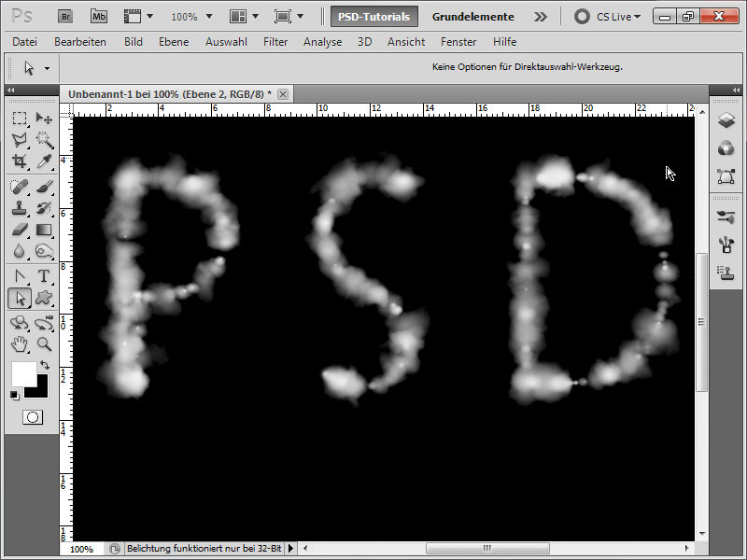This screenshot has height=560, width=747.
Task: Expand the right panel dock
Action: [736, 90]
